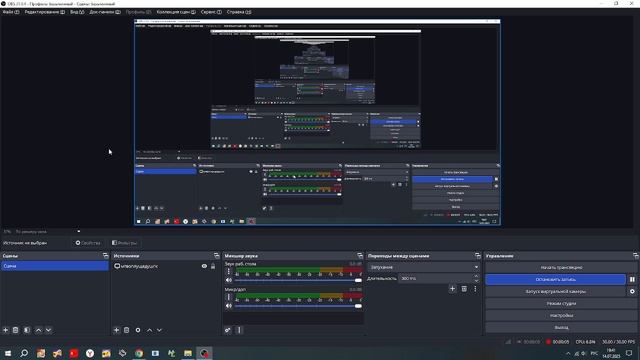Enable Режим студии button
Viewport: 640px width, 360px height.
(x=561, y=303)
